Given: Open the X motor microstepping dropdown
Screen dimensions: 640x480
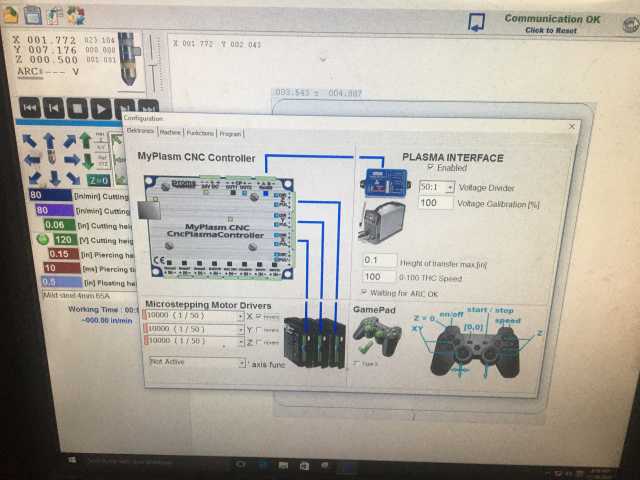Looking at the screenshot, I should coord(240,316).
